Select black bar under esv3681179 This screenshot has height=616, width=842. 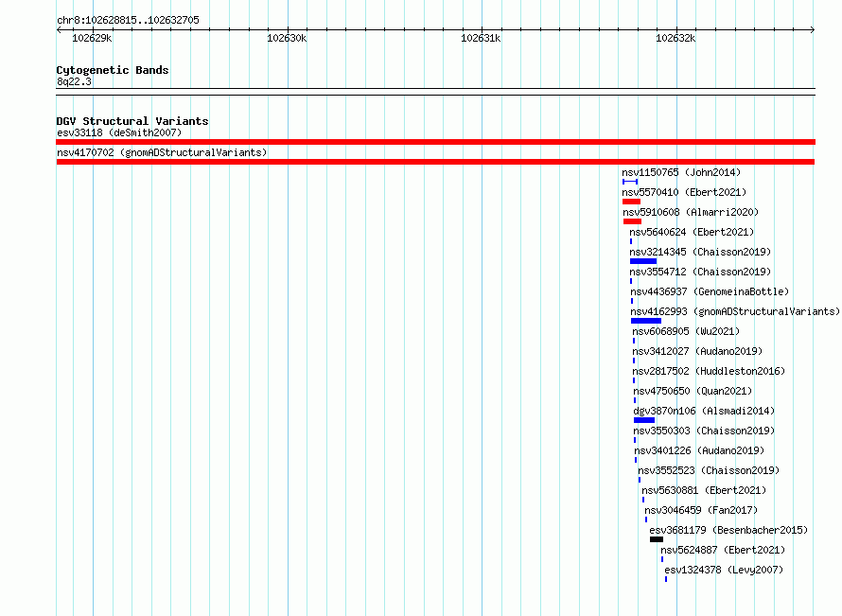657,539
